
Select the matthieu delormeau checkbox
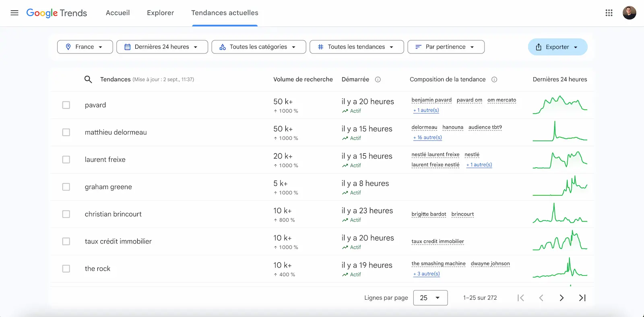[x=66, y=132]
